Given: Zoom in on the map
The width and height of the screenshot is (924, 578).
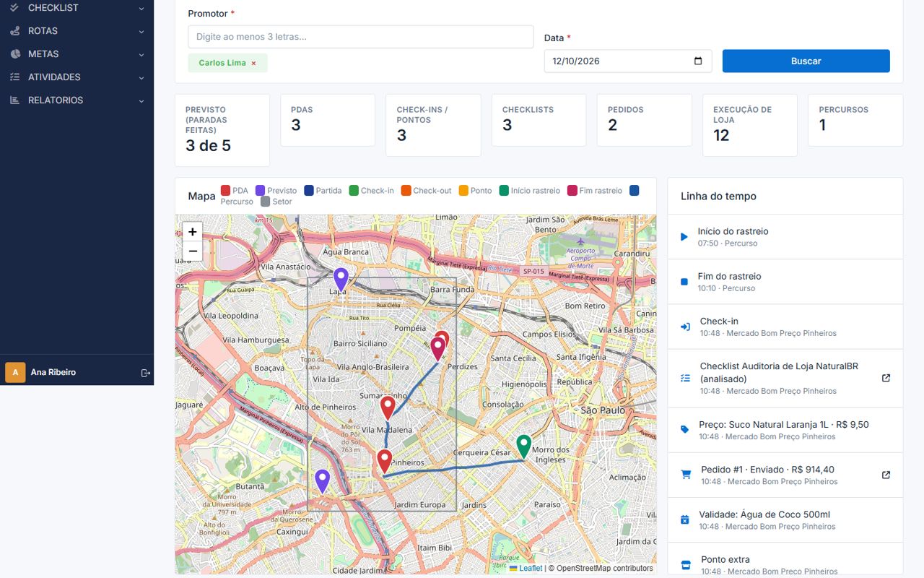Looking at the screenshot, I should click(x=193, y=232).
